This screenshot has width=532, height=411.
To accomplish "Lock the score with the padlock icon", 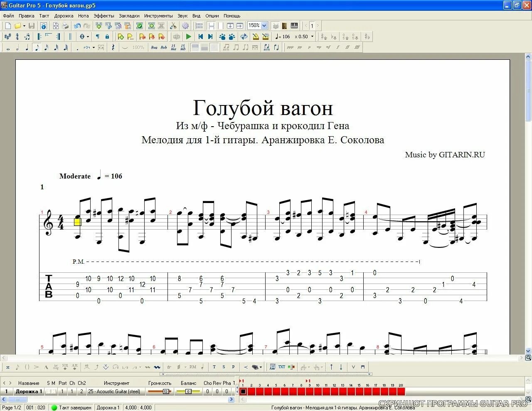I will 107,37.
